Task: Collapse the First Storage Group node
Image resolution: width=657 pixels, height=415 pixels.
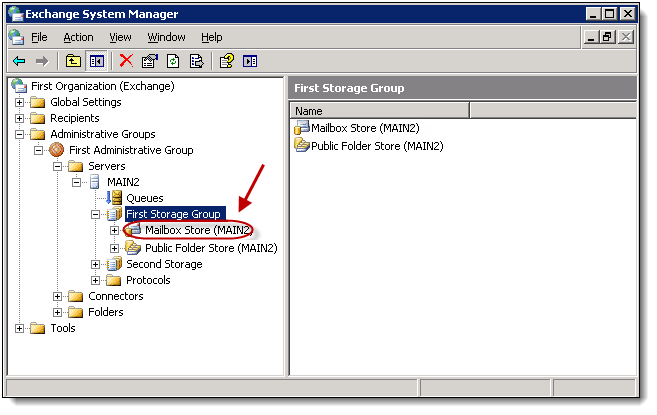Action: (x=96, y=214)
